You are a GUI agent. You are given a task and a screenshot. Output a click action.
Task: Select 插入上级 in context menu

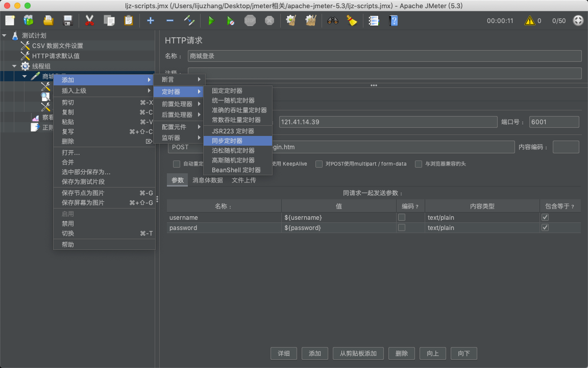click(104, 91)
